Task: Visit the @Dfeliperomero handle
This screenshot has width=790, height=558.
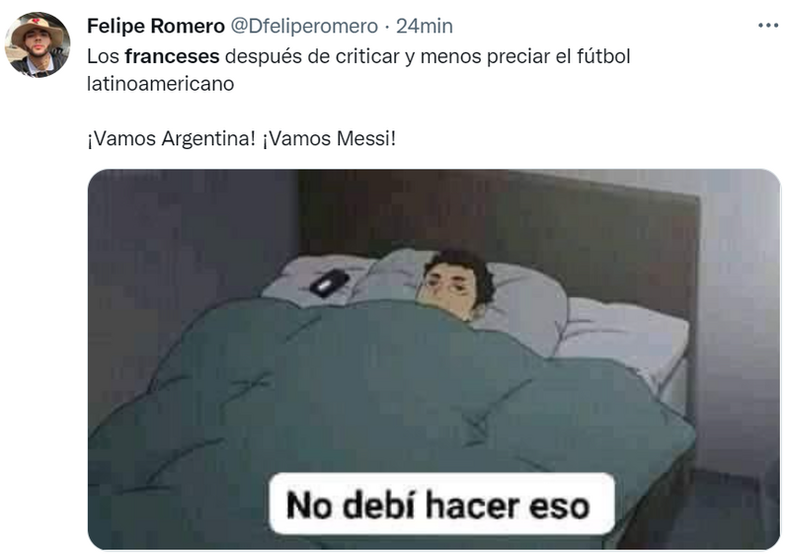Action: pos(304,26)
